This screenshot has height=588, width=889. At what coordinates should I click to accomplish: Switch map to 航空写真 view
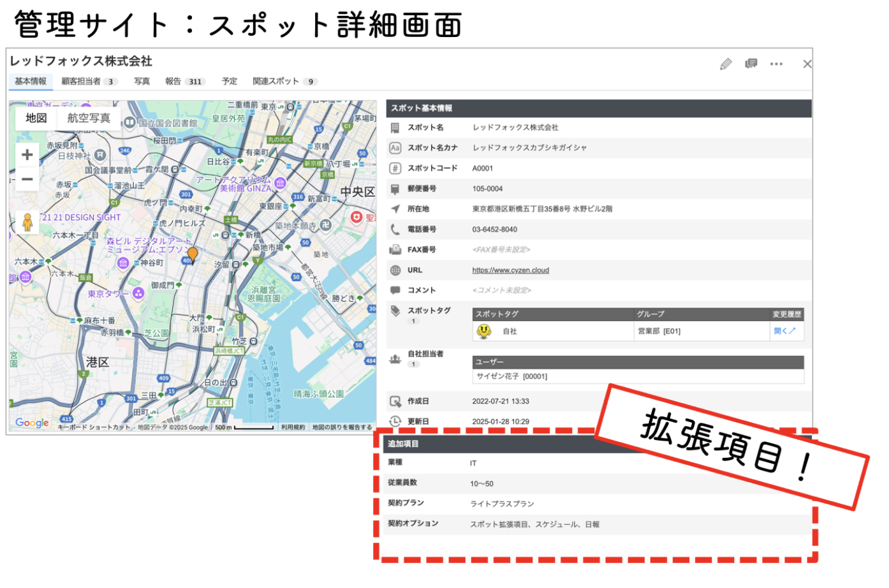coord(89,118)
